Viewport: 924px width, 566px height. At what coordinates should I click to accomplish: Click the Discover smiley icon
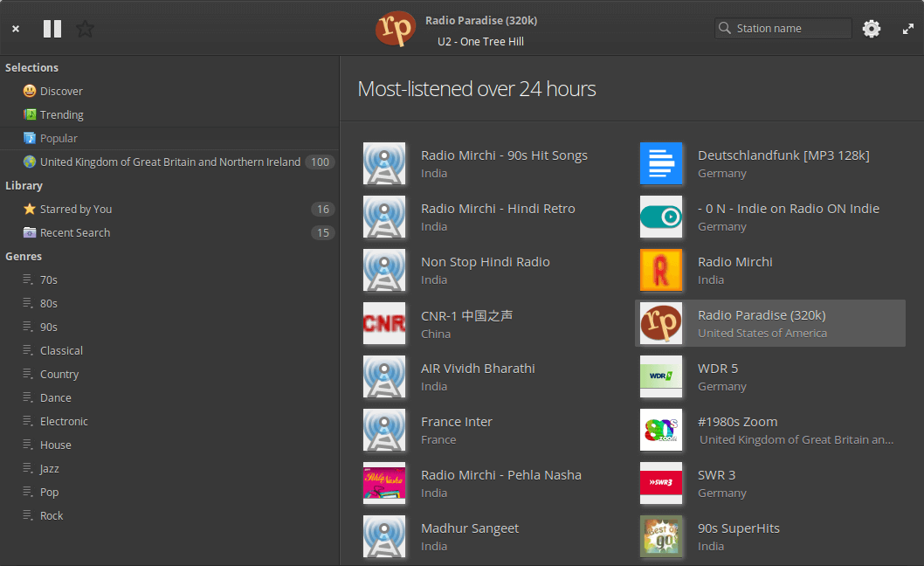pos(30,91)
